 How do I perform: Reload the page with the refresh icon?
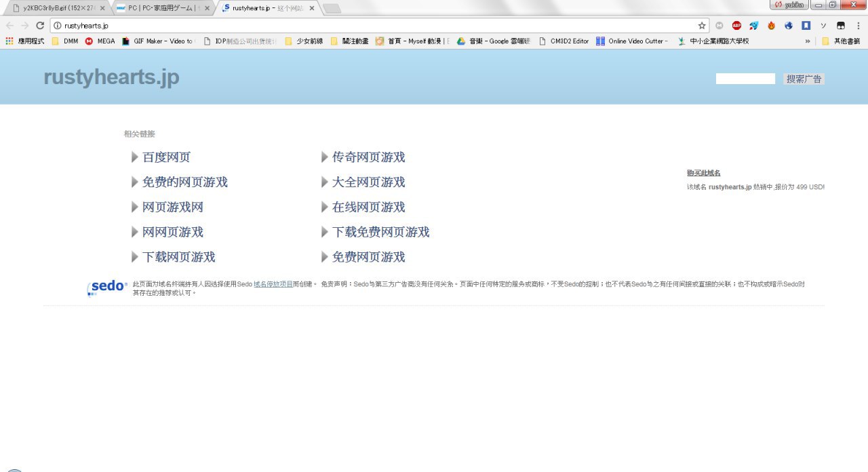[x=40, y=26]
